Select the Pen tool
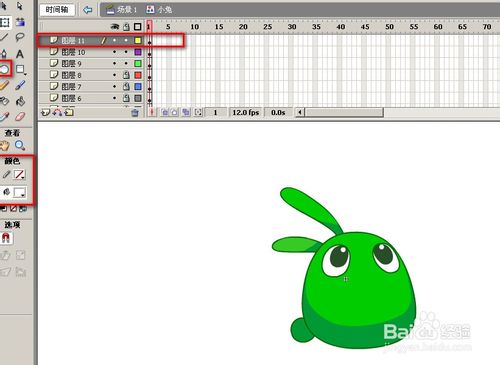 coord(4,53)
